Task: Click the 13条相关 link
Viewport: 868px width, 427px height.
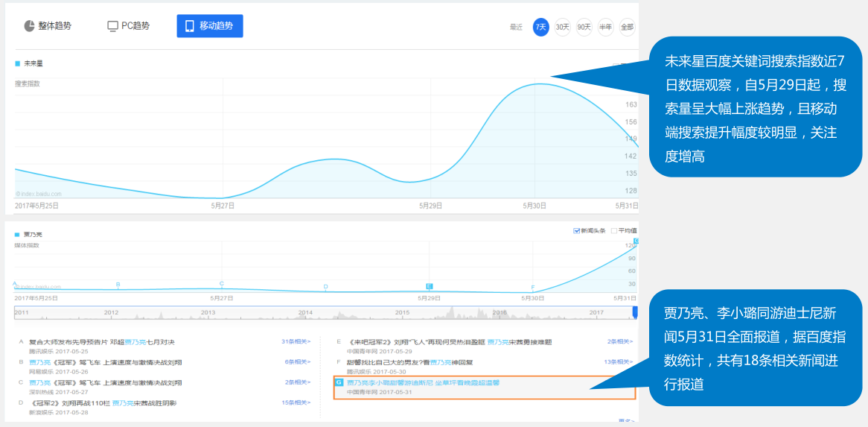Action: [619, 361]
